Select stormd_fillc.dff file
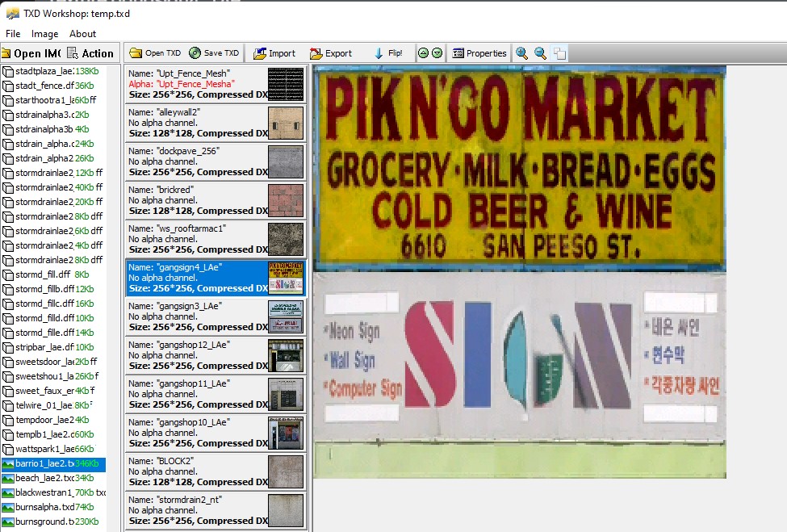 (x=53, y=304)
